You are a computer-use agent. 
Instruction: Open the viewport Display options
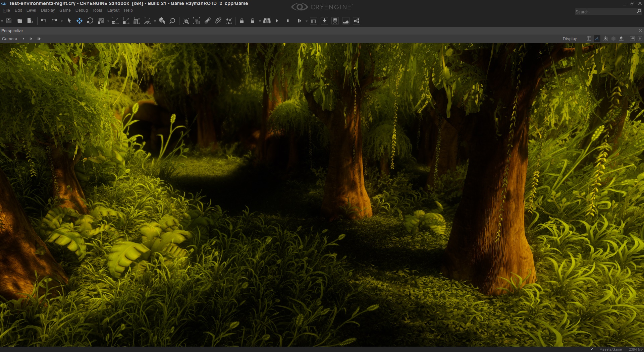click(x=570, y=39)
